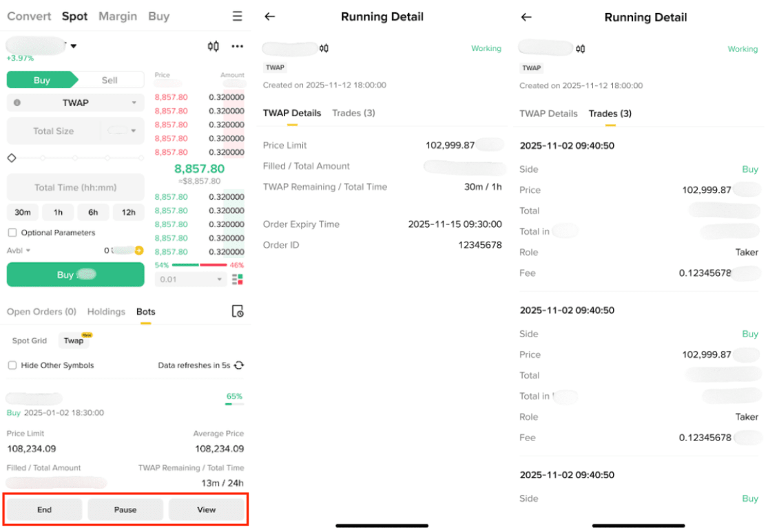This screenshot has width=768, height=532.
Task: Switch the order book layout icon
Action: (237, 279)
